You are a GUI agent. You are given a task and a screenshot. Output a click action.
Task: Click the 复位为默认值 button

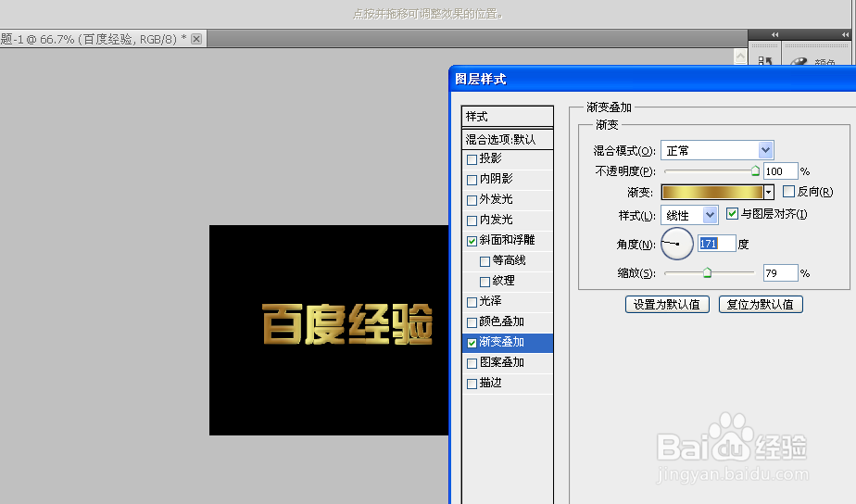(761, 304)
